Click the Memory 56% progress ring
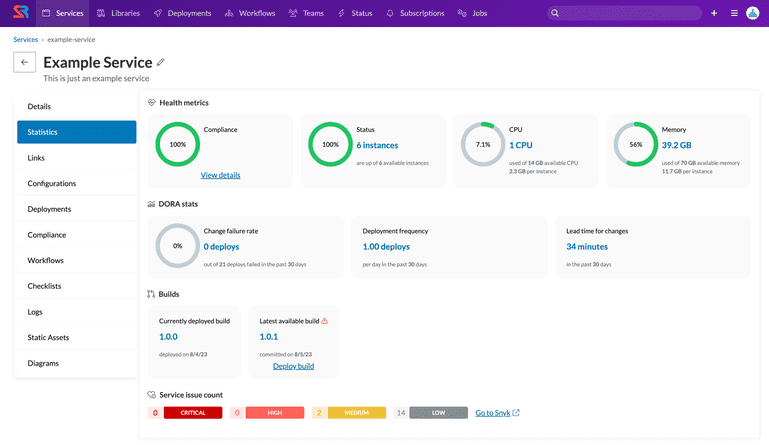 click(x=636, y=144)
